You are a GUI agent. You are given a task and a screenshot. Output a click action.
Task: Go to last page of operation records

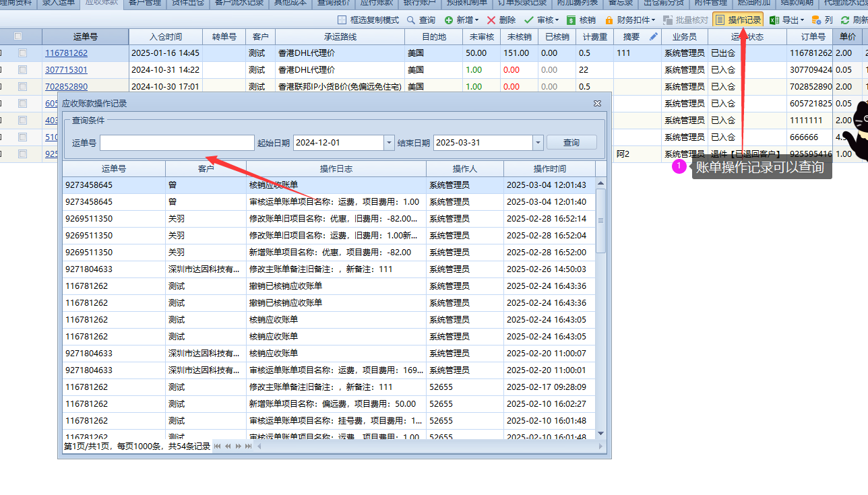247,447
